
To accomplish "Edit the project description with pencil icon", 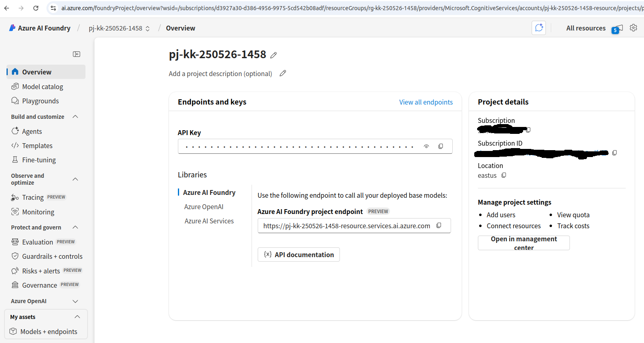I will (283, 73).
